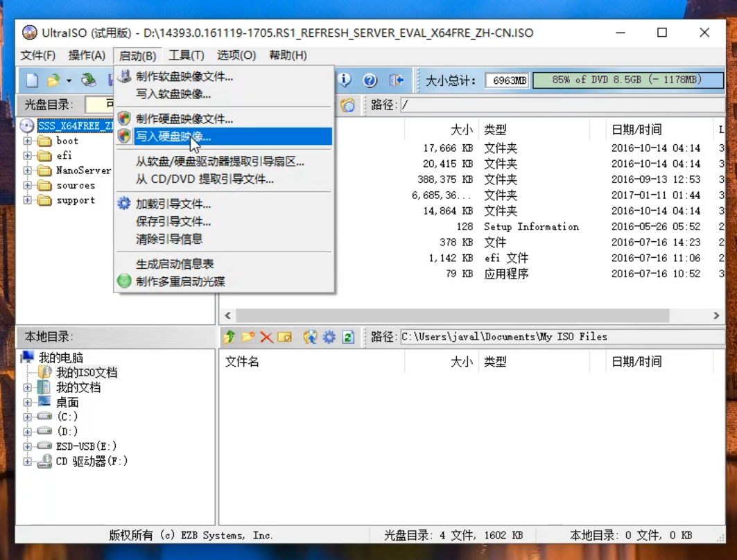Click the upper 路径 field showing /

point(562,105)
